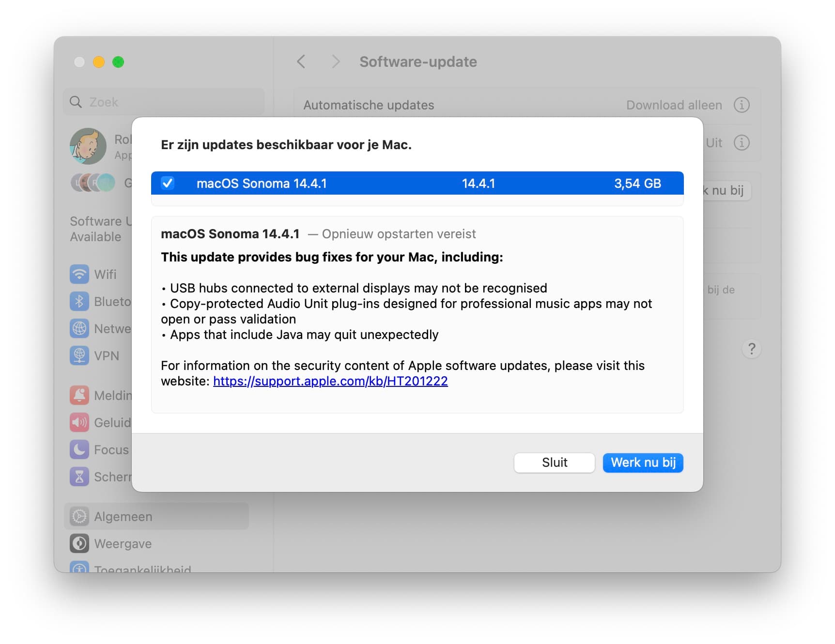Click the Apple ID profile avatar
Image resolution: width=835 pixels, height=644 pixels.
click(88, 146)
